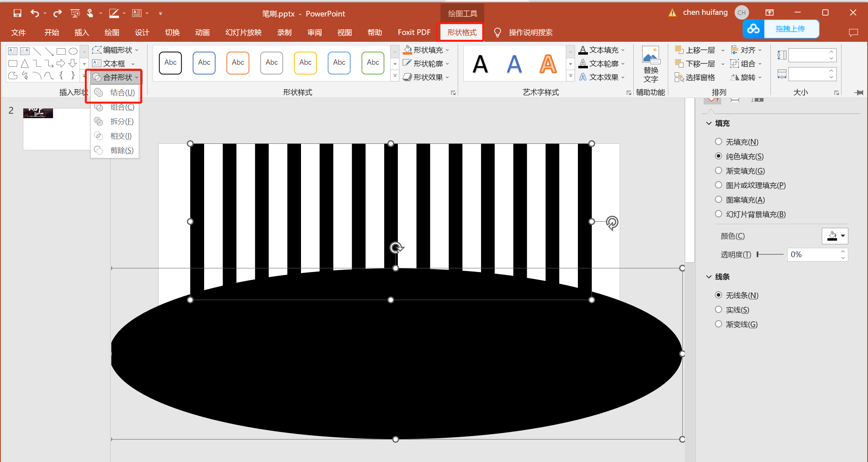The width and height of the screenshot is (868, 462).
Task: Select Solid Fill (纯色填充) radio button
Action: pos(719,156)
